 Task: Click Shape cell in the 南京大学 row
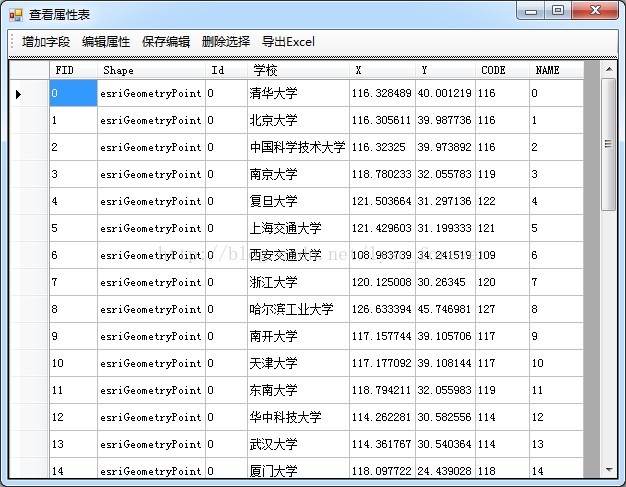[x=151, y=174]
